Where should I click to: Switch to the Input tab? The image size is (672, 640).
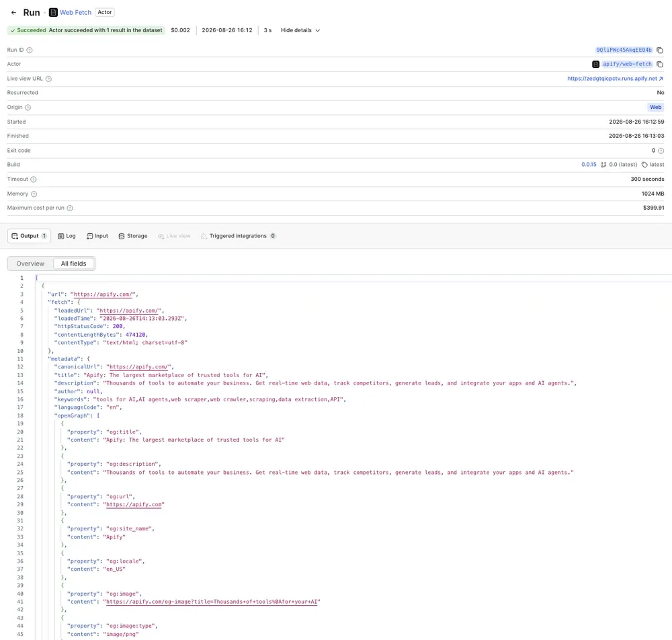[97, 236]
